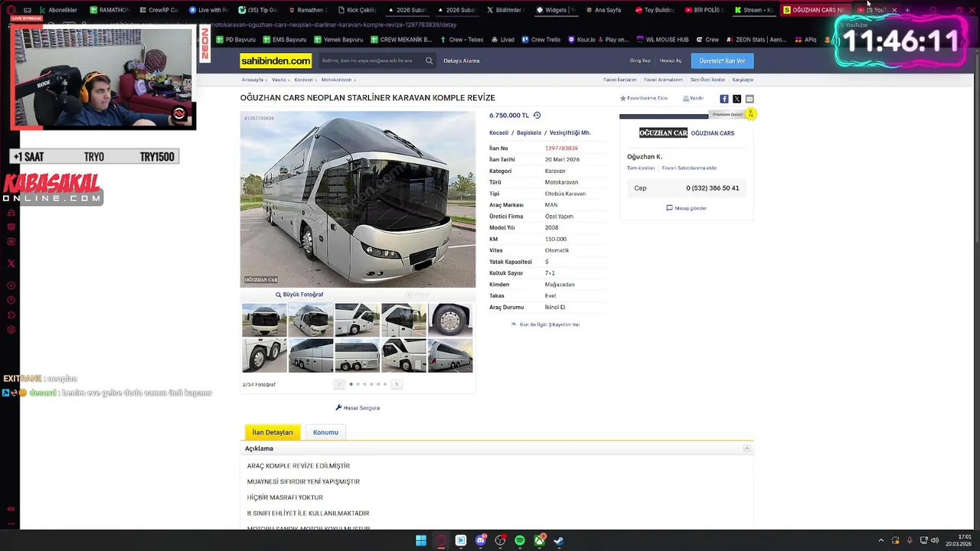Collapse the Açıklama section

746,448
